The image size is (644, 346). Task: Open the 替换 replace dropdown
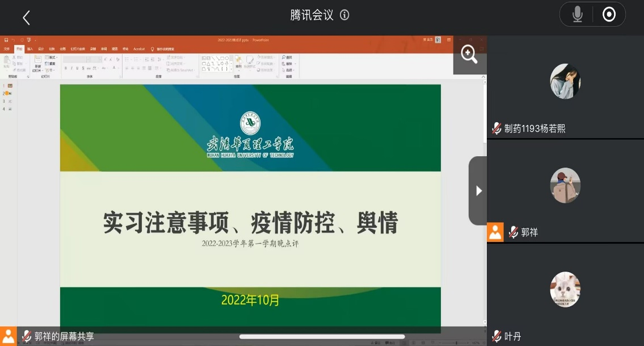(x=289, y=64)
